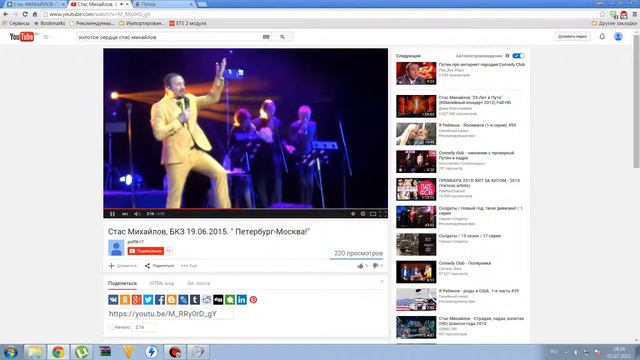This screenshot has width=640, height=360.
Task: Mute the video player volume
Action: pyautogui.click(x=137, y=214)
